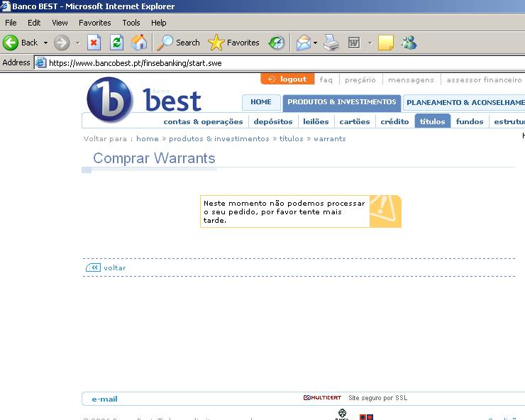Open the File menu
This screenshot has height=420, width=525.
pyautogui.click(x=11, y=23)
